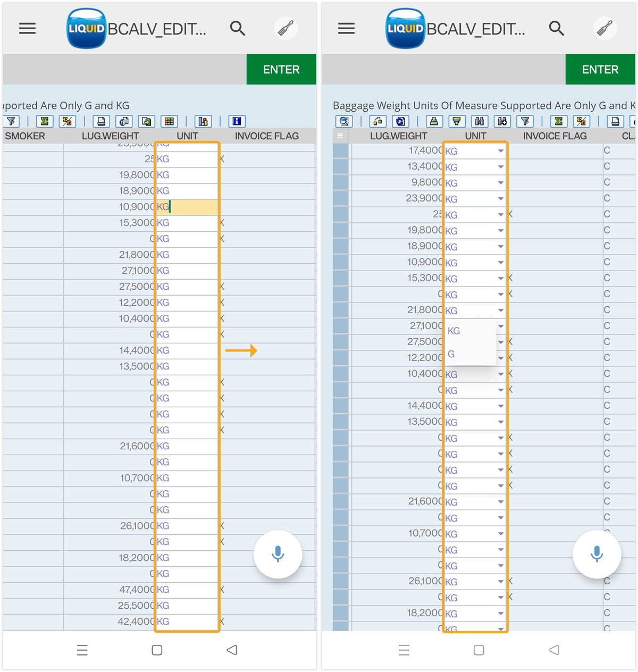The height and width of the screenshot is (672, 638).
Task: Click the Find binoculars icon in right toolbar
Action: coord(479,121)
